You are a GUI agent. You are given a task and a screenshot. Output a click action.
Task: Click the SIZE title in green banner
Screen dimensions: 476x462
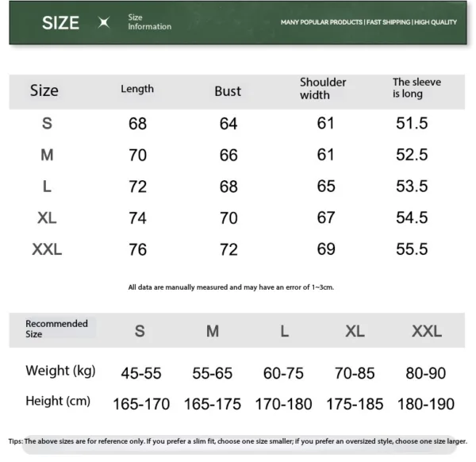click(61, 23)
